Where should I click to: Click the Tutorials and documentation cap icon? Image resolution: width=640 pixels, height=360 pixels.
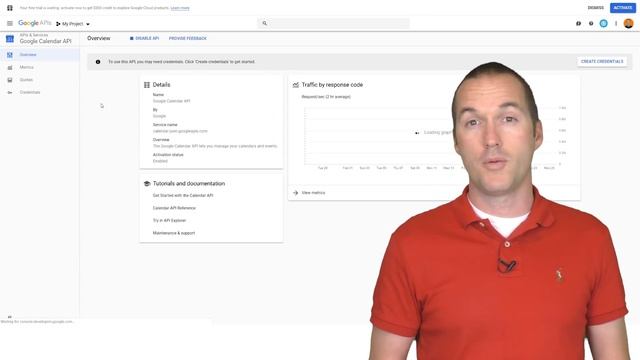coord(147,184)
